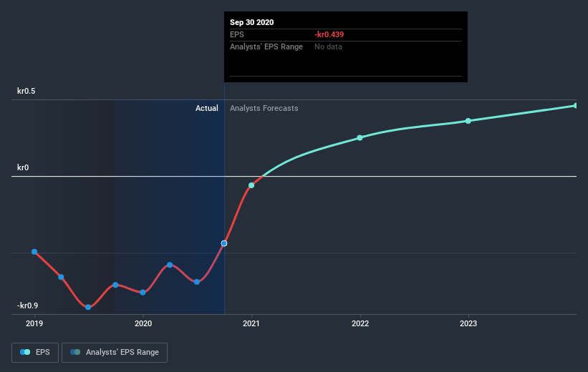Select the Sep 30 2020 highlighted EPS data point
This screenshot has height=372, width=588.
(224, 243)
